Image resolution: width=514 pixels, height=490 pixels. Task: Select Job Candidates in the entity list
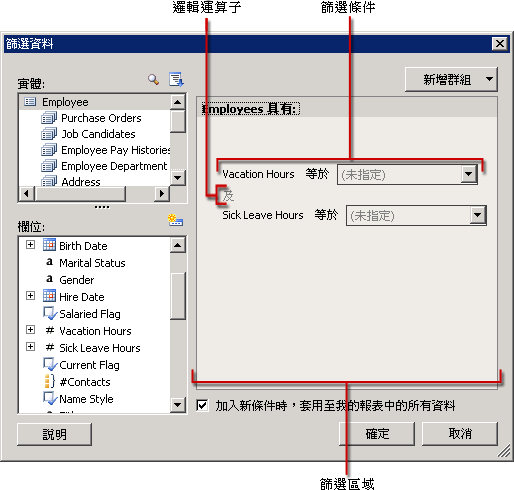[98, 134]
